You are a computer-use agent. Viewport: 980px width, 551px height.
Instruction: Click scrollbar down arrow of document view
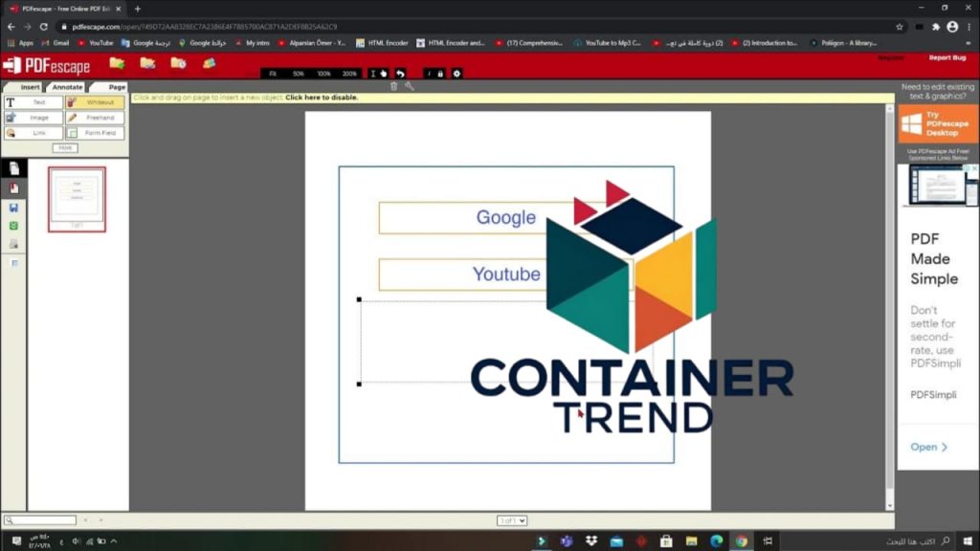pyautogui.click(x=890, y=506)
